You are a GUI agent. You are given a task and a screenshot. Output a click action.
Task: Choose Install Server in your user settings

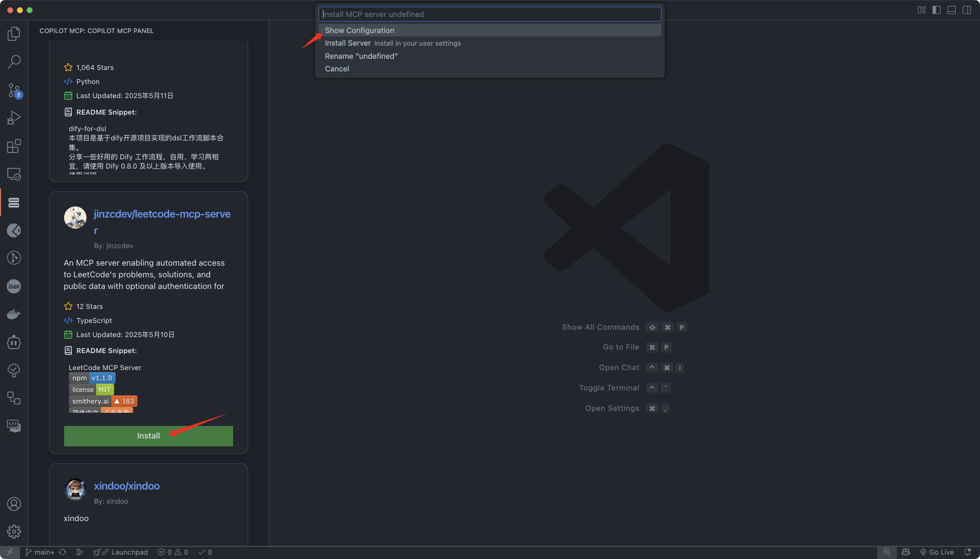[x=490, y=43]
